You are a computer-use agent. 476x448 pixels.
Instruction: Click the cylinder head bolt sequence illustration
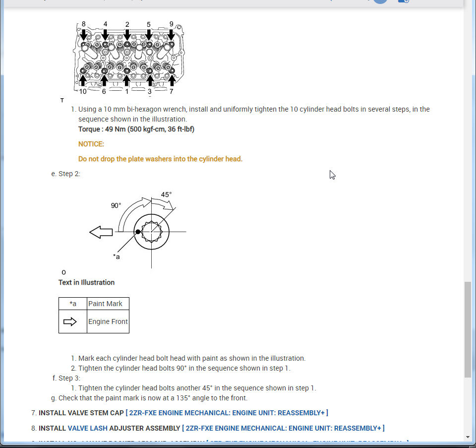(x=128, y=58)
